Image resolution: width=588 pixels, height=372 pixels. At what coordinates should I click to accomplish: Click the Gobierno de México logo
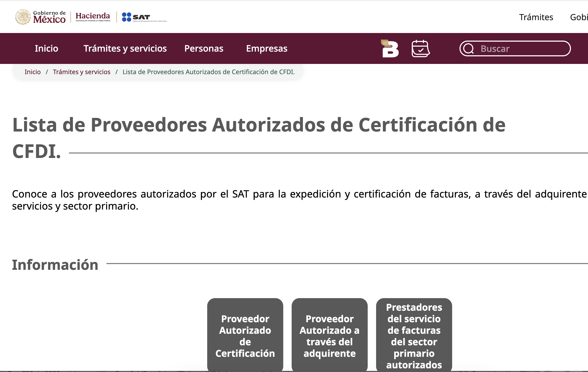pos(40,17)
